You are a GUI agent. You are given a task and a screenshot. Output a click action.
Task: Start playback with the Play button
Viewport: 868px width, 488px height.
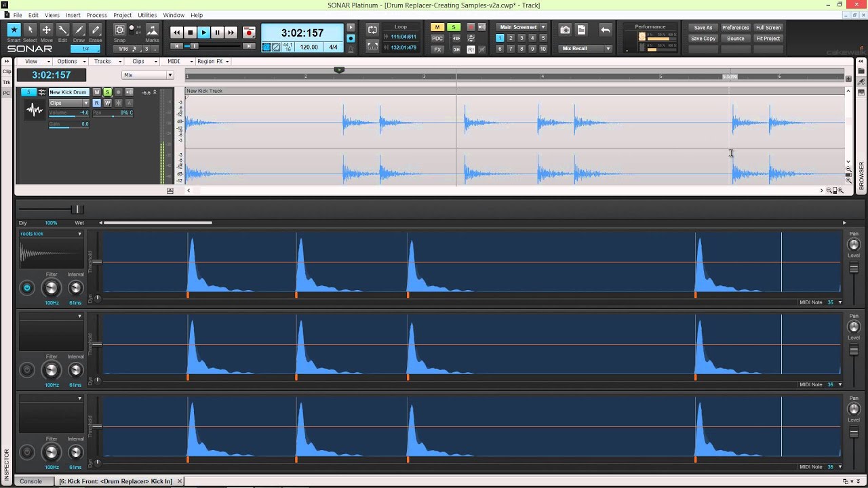click(x=203, y=33)
